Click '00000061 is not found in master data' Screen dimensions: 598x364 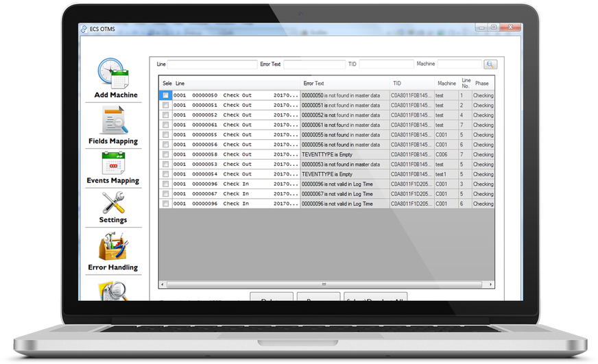tap(341, 125)
